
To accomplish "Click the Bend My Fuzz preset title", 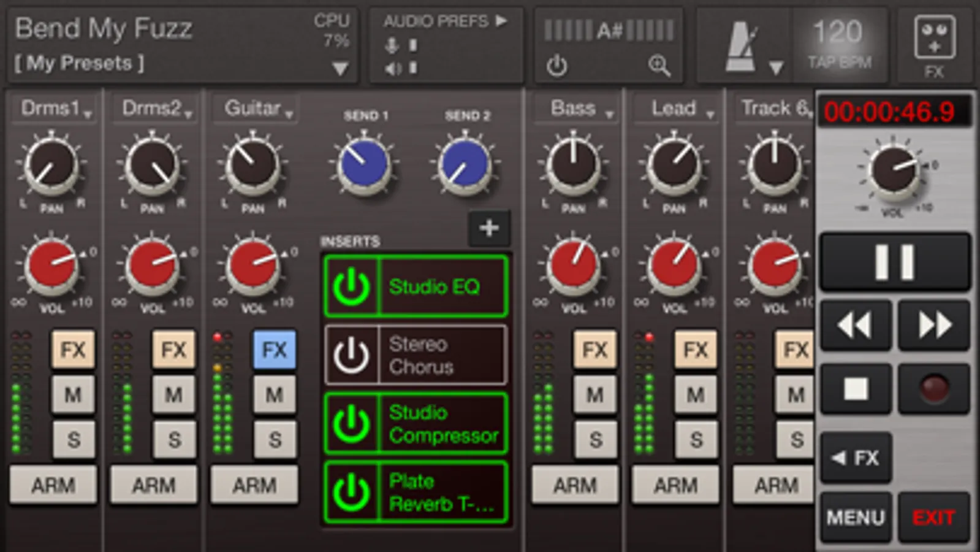I will coord(104,28).
